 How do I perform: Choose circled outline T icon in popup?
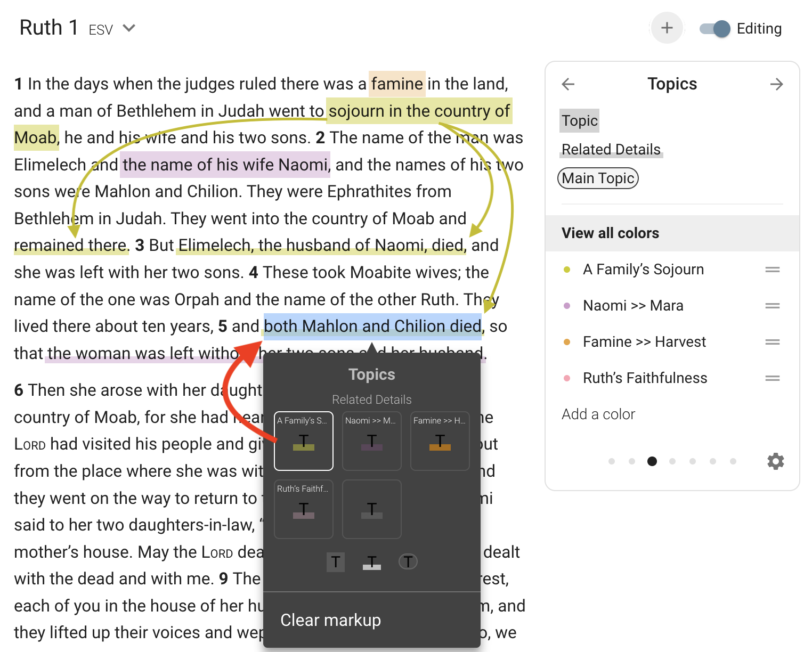[x=408, y=561]
